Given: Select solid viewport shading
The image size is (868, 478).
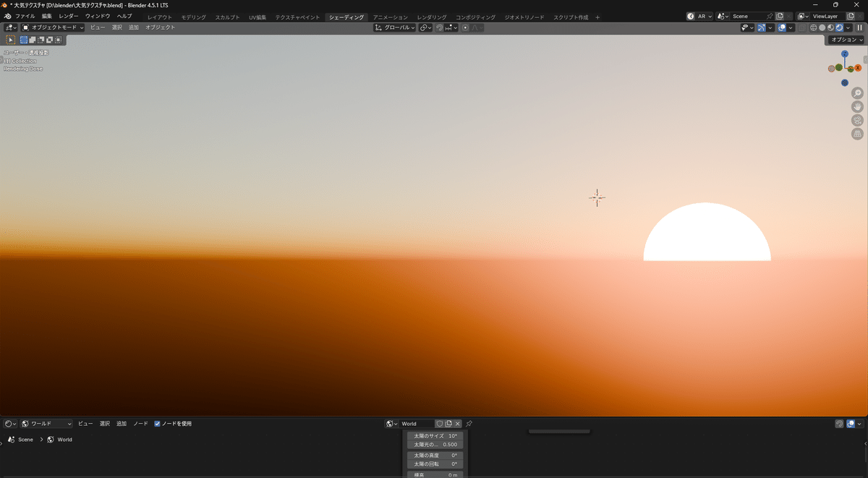Looking at the screenshot, I should 822,27.
